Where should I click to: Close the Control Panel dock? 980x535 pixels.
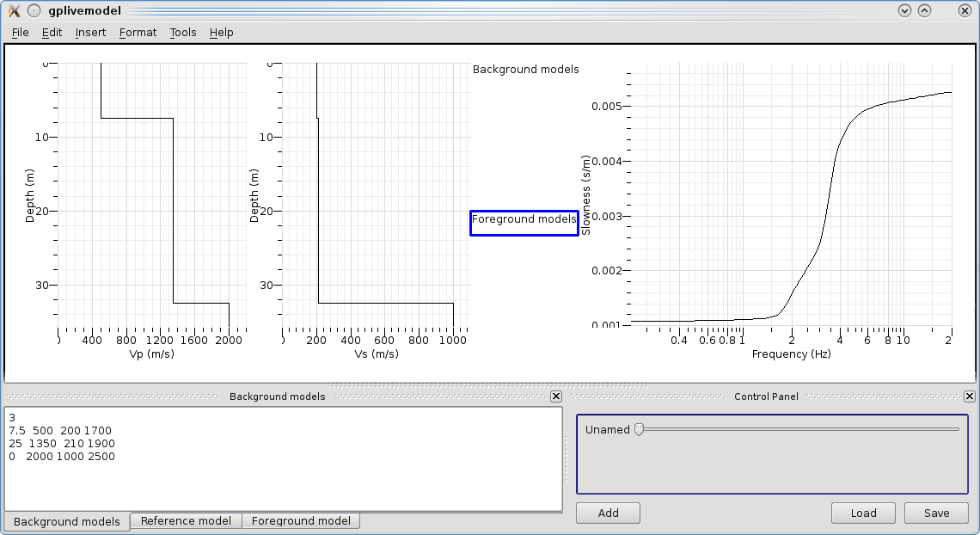point(970,397)
